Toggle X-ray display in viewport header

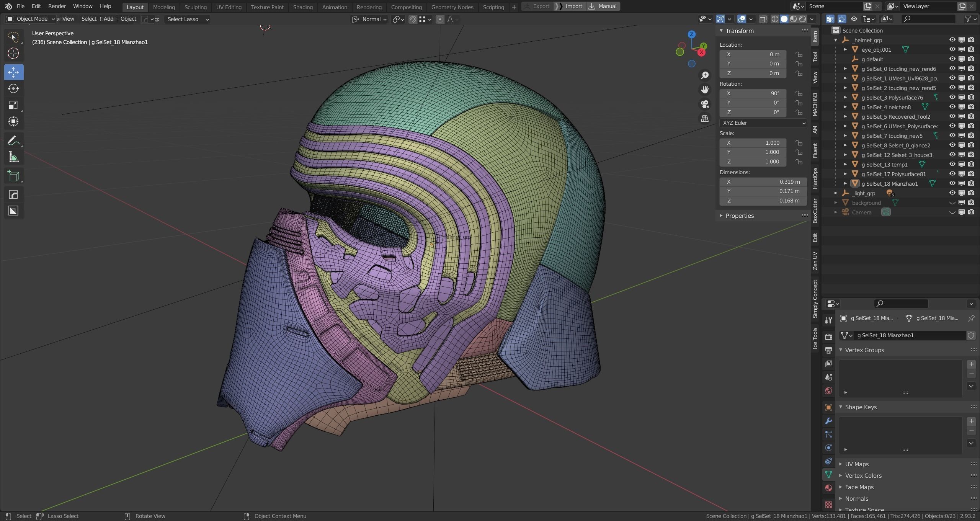point(763,19)
